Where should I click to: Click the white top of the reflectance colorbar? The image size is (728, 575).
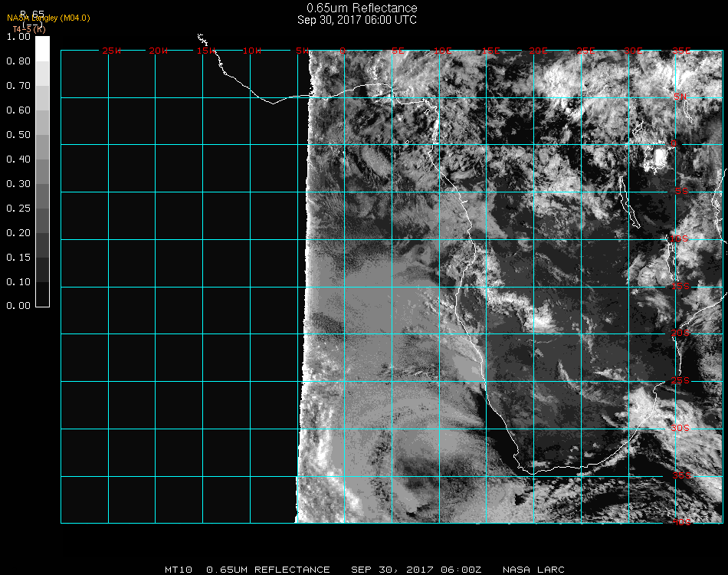pyautogui.click(x=42, y=48)
